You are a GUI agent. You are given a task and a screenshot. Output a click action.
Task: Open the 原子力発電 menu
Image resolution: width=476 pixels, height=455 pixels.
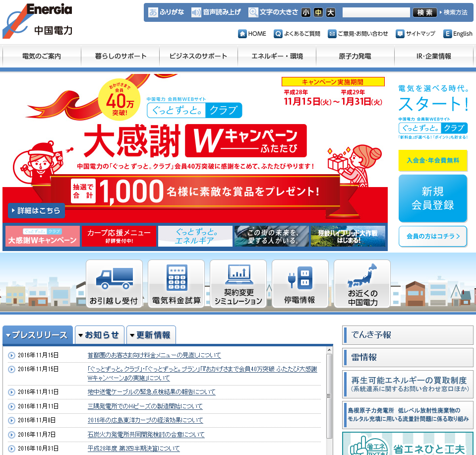click(355, 56)
